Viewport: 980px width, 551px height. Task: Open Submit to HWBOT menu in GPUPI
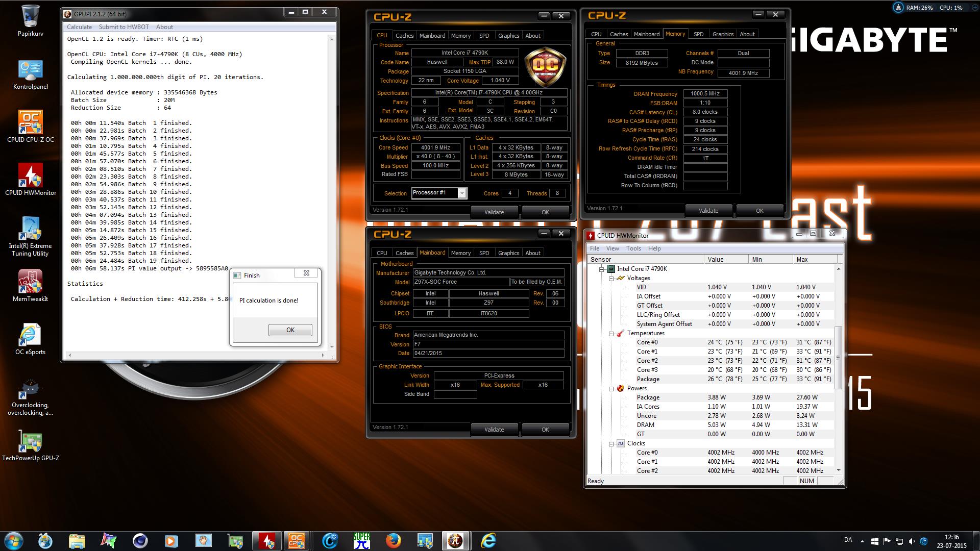[124, 27]
